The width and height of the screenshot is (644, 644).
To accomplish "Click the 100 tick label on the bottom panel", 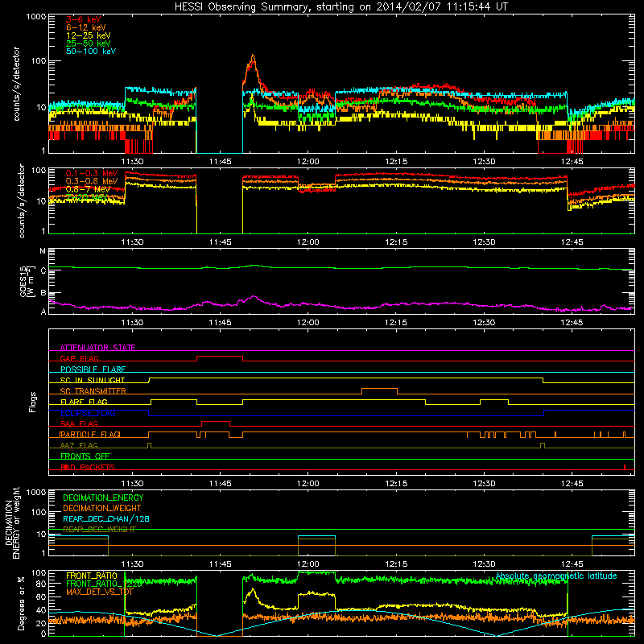I will [39, 573].
